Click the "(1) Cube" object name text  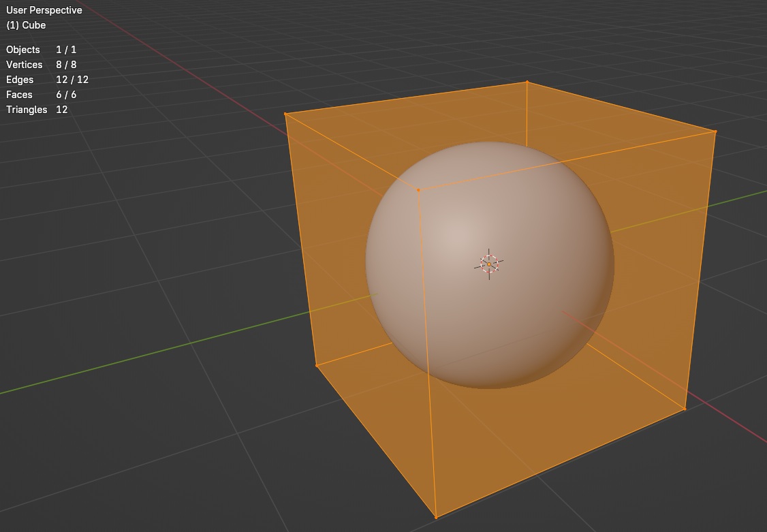[26, 25]
